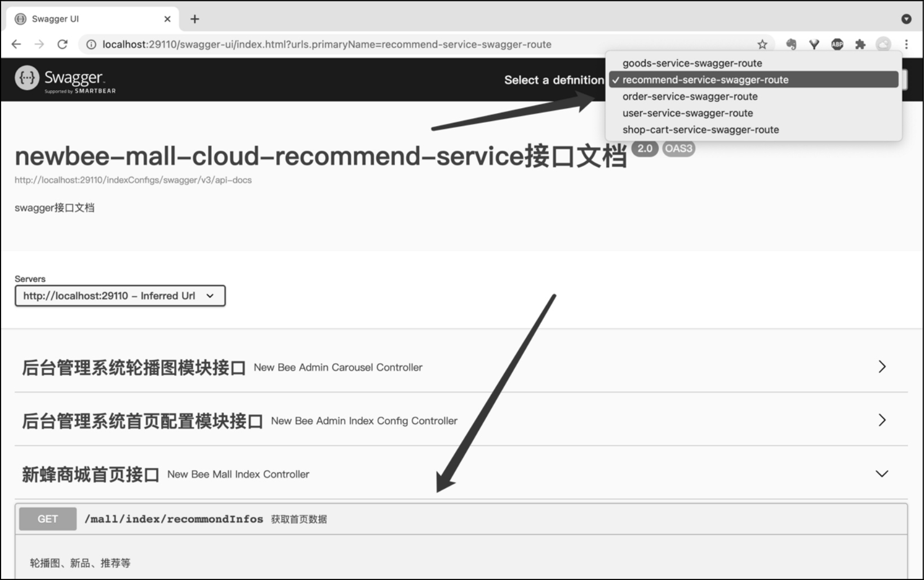
Task: Close the Swagger UI tab
Action: click(x=167, y=19)
